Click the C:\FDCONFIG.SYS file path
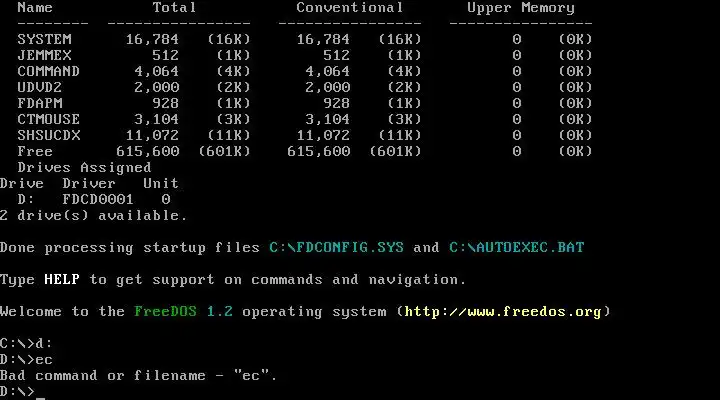The width and height of the screenshot is (720, 400). click(337, 248)
